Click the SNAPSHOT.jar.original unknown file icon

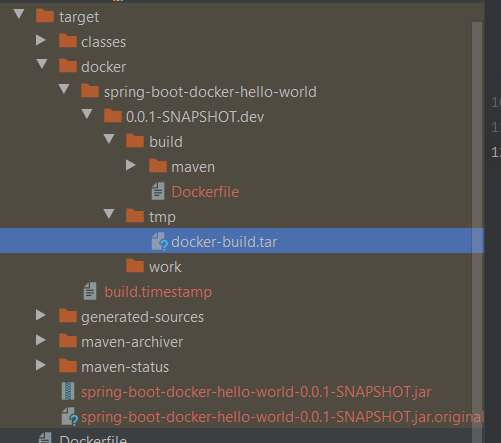point(70,416)
